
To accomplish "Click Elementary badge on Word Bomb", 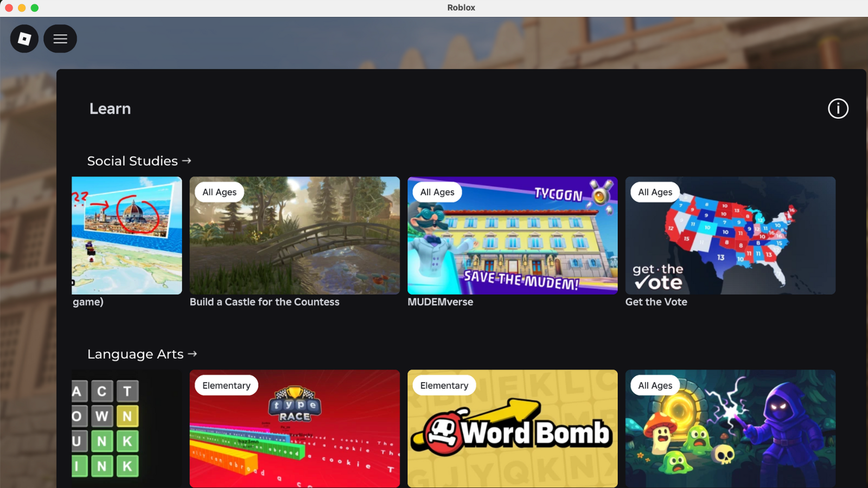I will point(444,386).
